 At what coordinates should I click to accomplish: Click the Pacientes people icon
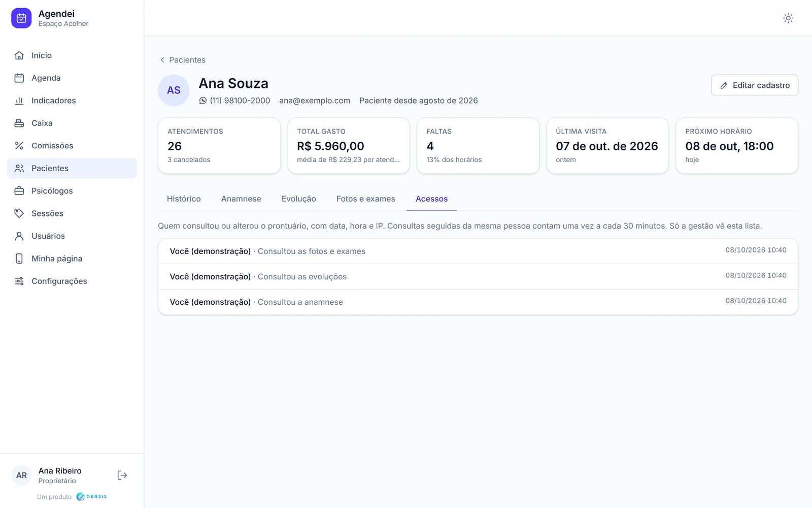point(19,168)
